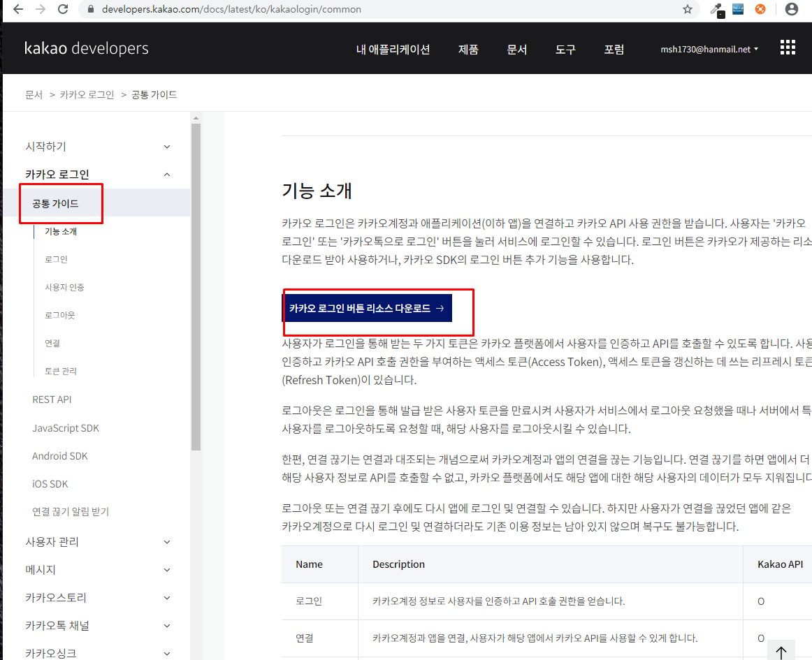The width and height of the screenshot is (812, 660).
Task: Jump to 토큰 관리 sidebar anchor
Action: click(x=61, y=371)
